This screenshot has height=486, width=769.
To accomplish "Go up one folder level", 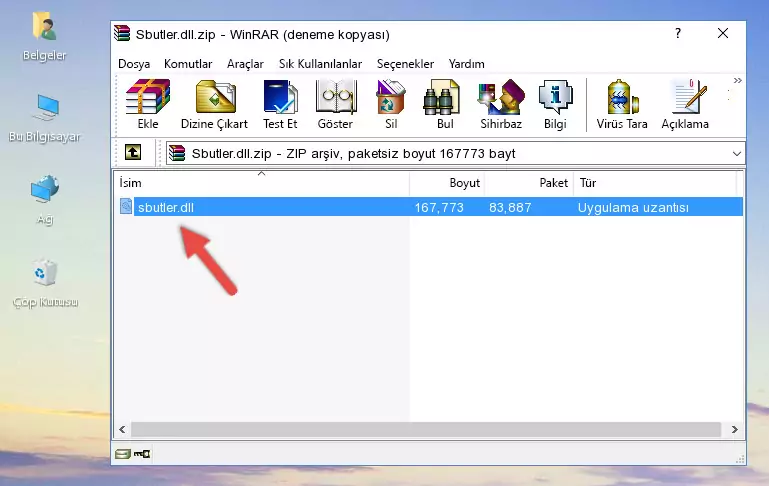I will tap(133, 153).
